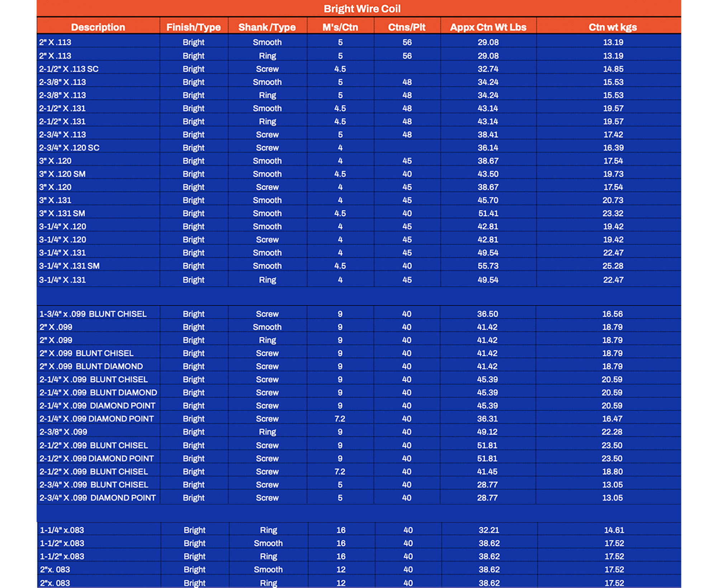The width and height of the screenshot is (718, 588).
Task: Select the 3" X .131 SM description cell
Action: (62, 213)
